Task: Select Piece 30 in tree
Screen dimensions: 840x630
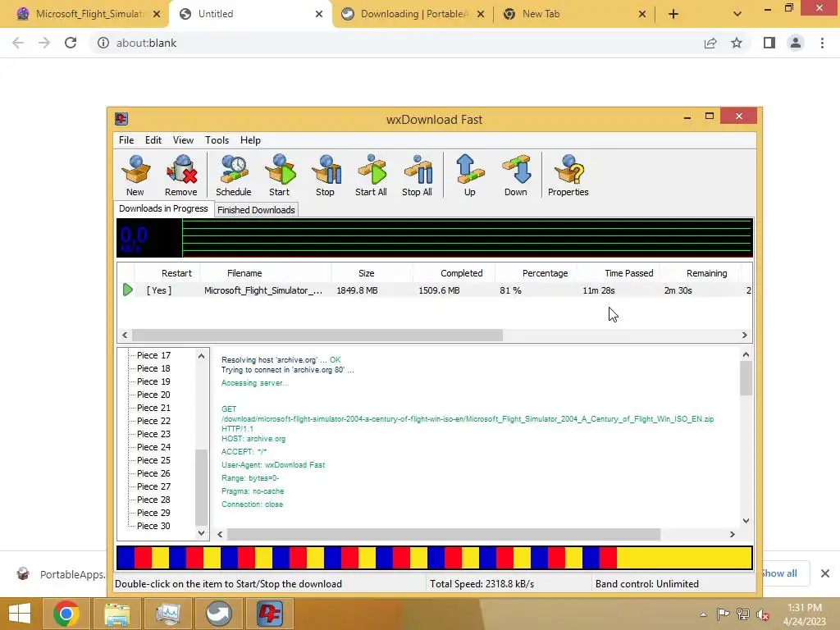Action: point(153,526)
